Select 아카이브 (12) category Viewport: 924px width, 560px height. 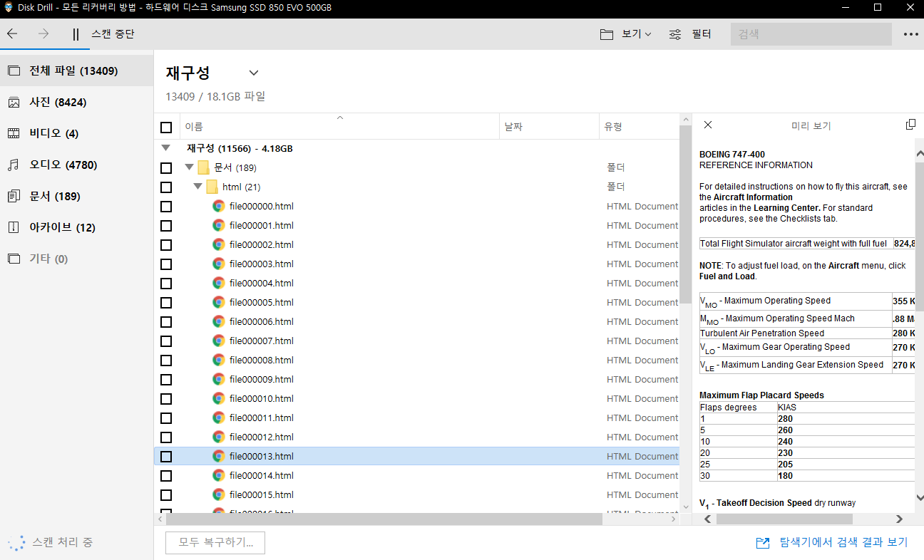click(x=76, y=227)
